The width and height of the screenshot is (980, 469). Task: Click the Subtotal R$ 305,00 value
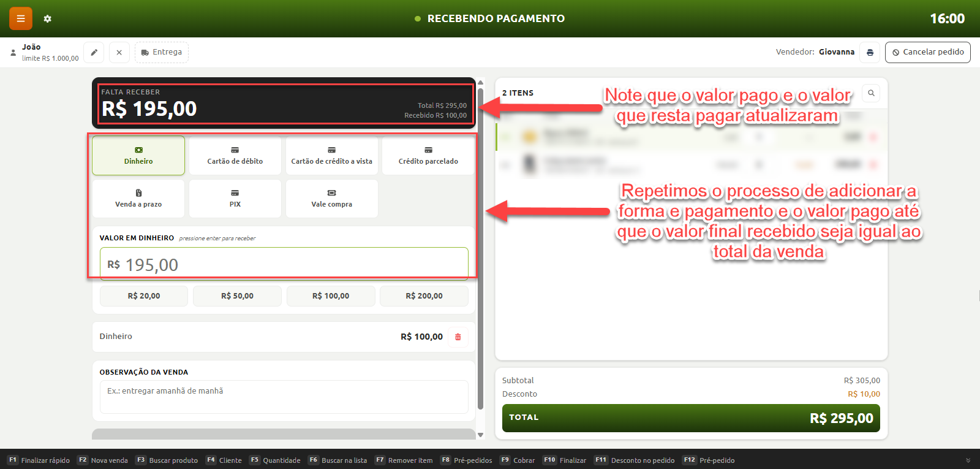[862, 381]
